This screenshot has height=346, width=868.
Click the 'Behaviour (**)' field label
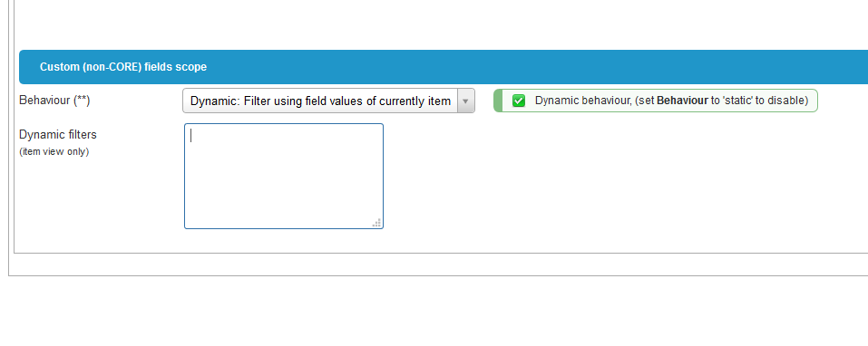(54, 100)
